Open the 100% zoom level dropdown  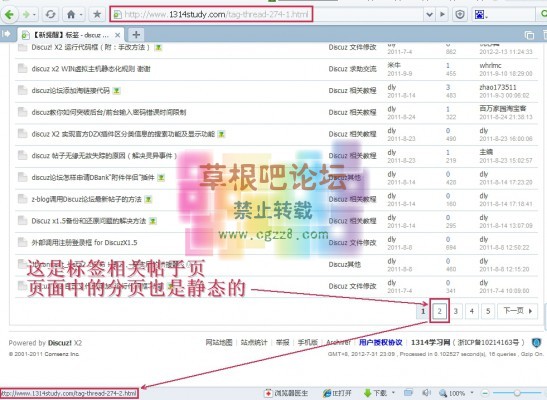point(472,393)
